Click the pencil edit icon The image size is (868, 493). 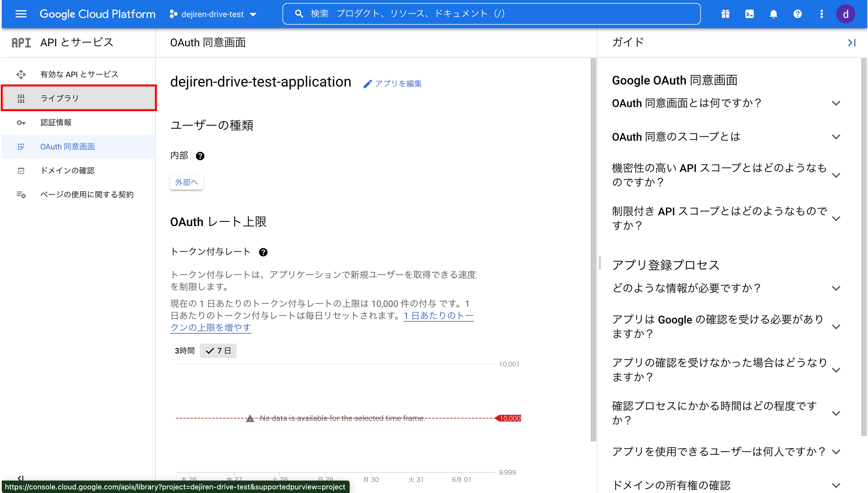pyautogui.click(x=368, y=84)
